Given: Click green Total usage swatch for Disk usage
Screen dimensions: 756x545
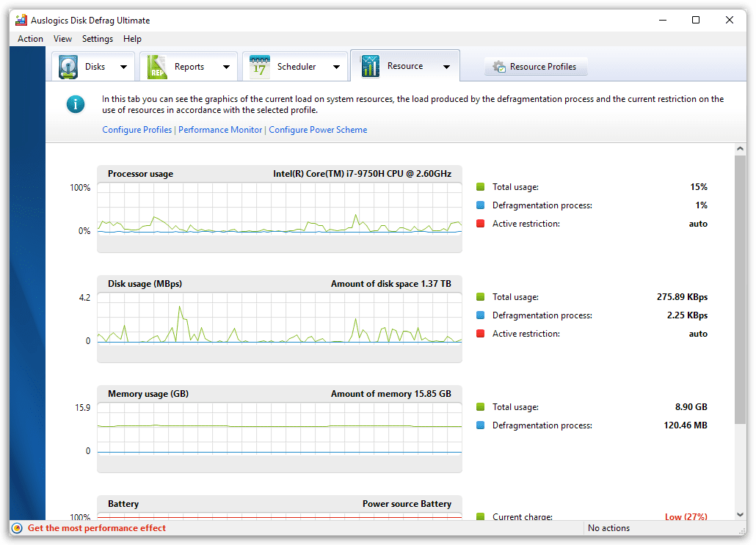Looking at the screenshot, I should 480,297.
